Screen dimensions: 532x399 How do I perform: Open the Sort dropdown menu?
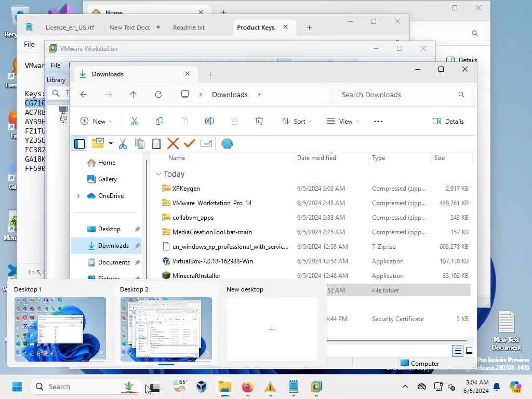coord(297,121)
